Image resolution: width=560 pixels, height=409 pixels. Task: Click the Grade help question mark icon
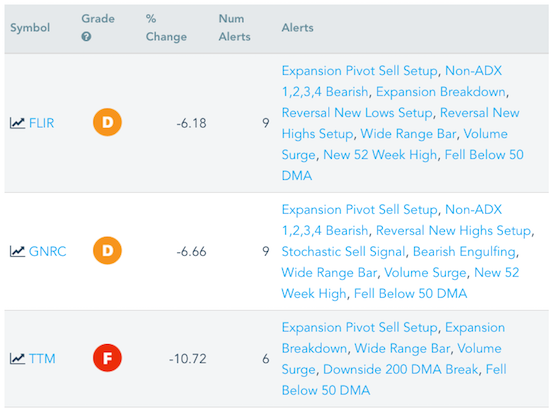pos(86,36)
